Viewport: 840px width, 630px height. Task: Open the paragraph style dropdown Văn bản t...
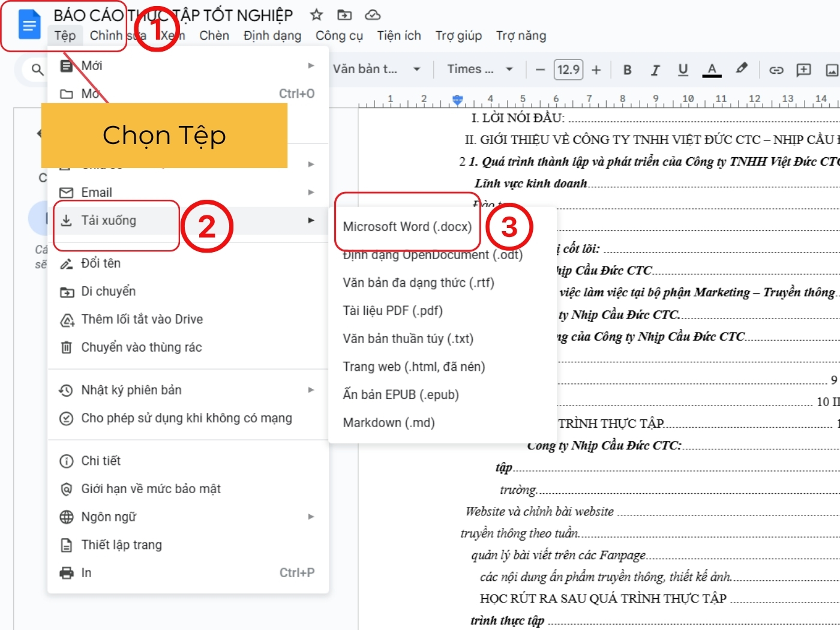[x=376, y=69]
